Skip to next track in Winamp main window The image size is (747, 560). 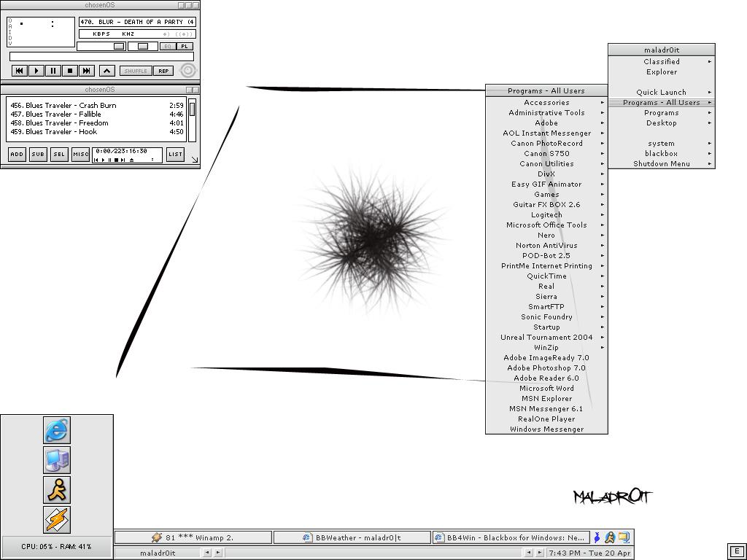tap(87, 71)
